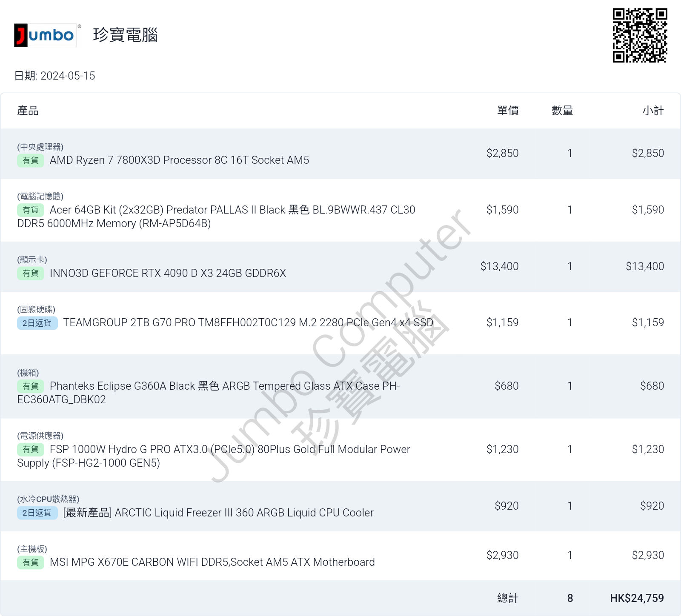The image size is (681, 616).
Task: Click the $2,850 unit price
Action: click(503, 153)
